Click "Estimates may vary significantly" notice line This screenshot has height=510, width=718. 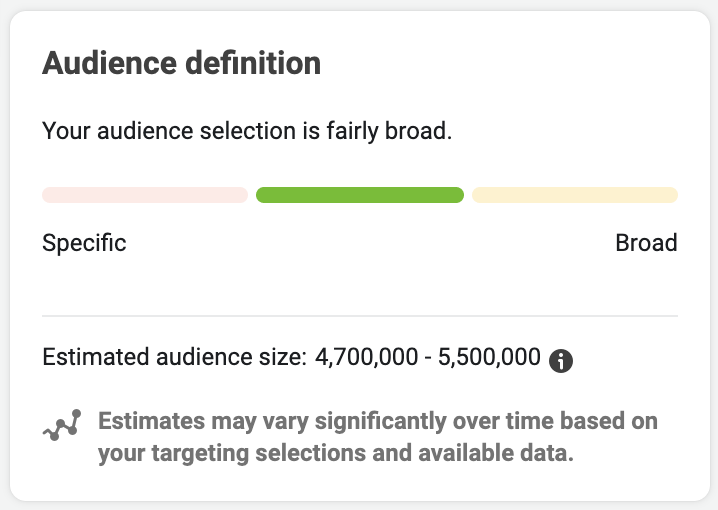click(x=378, y=421)
